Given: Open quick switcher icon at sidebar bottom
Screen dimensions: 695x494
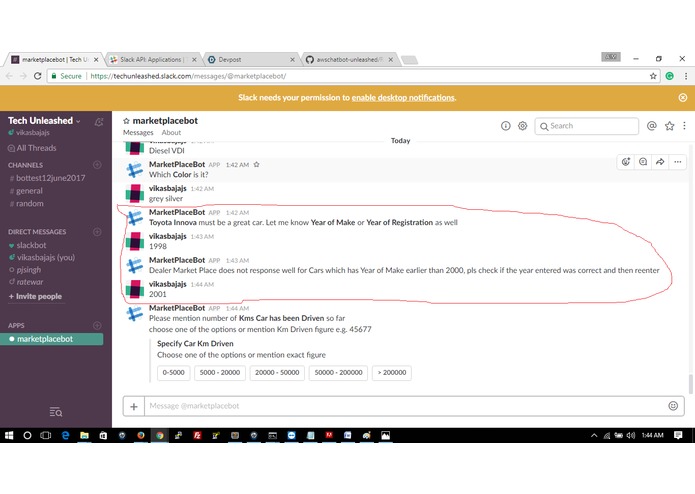Looking at the screenshot, I should coord(56,412).
